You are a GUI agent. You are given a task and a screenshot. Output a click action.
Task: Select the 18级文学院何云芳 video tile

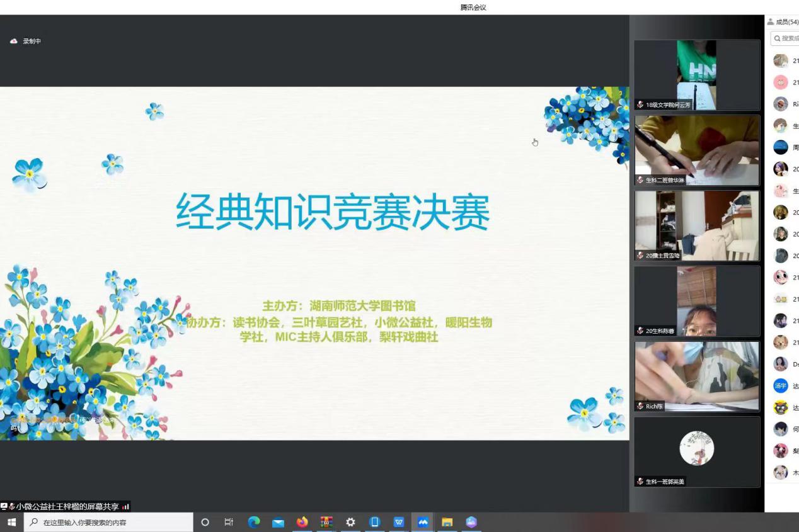pos(696,75)
